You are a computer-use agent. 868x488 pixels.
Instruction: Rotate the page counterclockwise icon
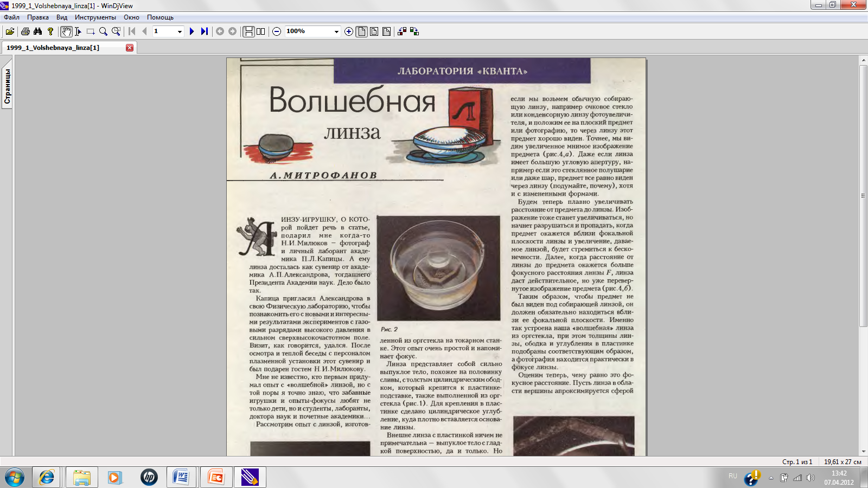coord(402,31)
